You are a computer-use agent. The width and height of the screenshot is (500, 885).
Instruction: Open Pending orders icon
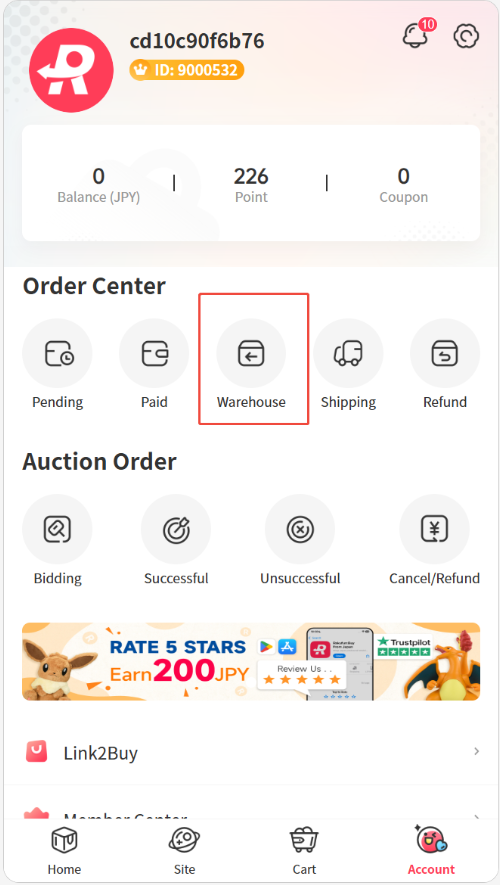coord(57,353)
